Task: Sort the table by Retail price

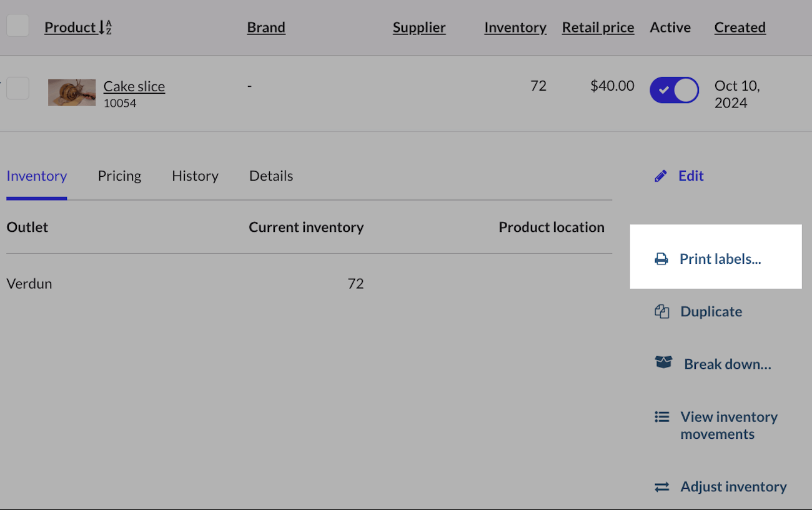Action: click(598, 27)
